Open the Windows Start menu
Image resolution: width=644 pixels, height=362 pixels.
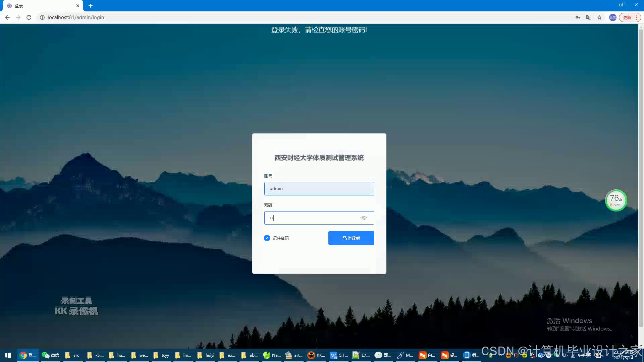click(8, 355)
